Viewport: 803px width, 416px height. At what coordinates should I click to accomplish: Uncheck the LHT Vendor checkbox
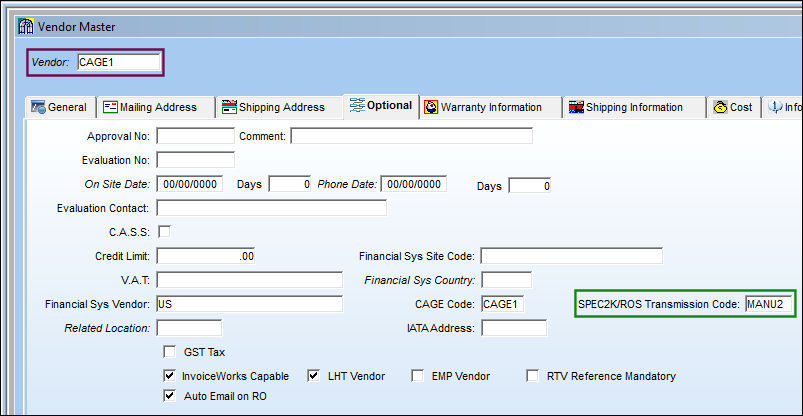click(313, 376)
